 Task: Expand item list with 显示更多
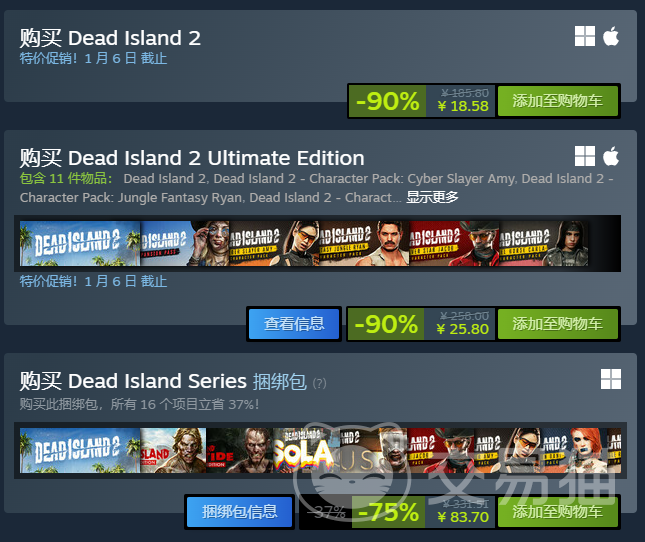coord(432,197)
